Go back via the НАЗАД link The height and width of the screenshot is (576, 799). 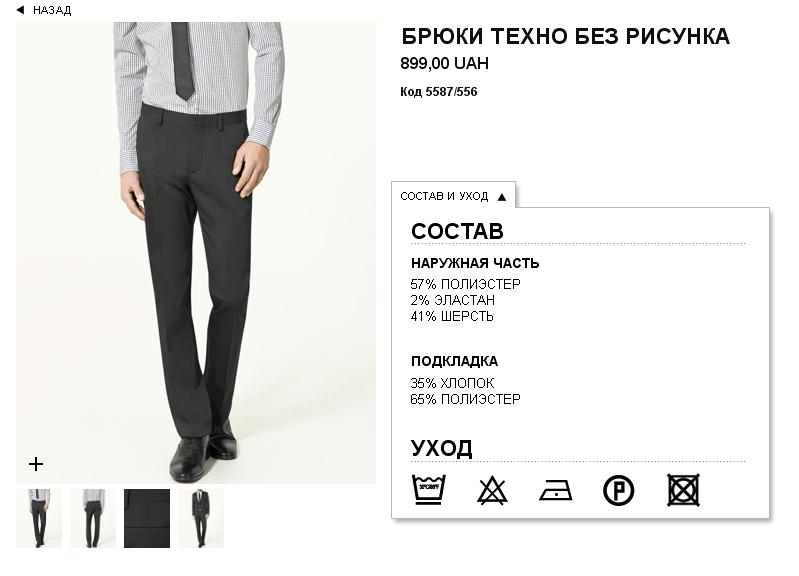point(52,10)
